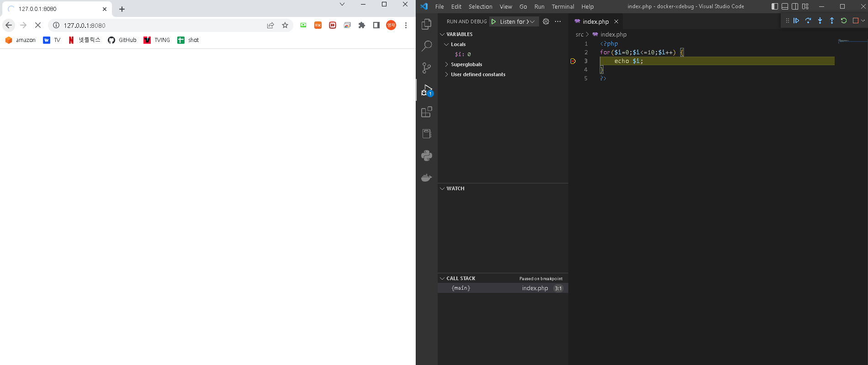Viewport: 868px width, 365px height.
Task: Click Step Into in the debug toolbar
Action: tap(820, 21)
